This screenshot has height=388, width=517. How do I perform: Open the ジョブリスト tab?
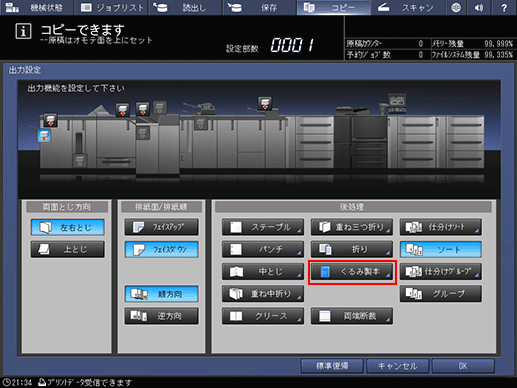(111, 7)
